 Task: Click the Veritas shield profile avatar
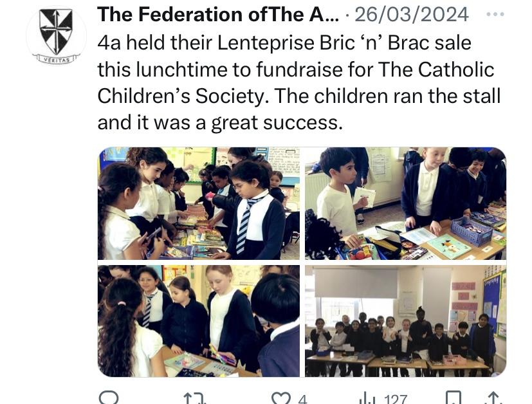57,36
